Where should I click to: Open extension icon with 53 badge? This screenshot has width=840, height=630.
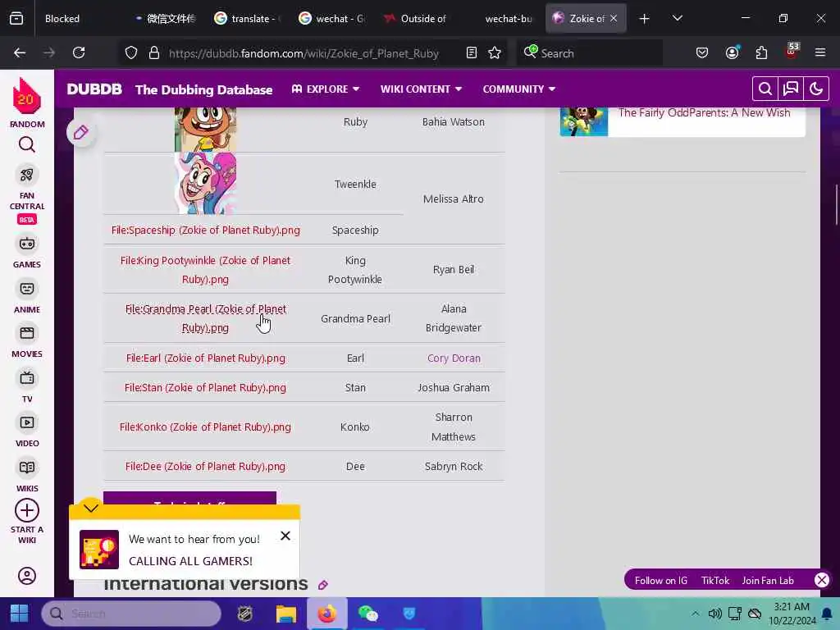pyautogui.click(x=792, y=52)
